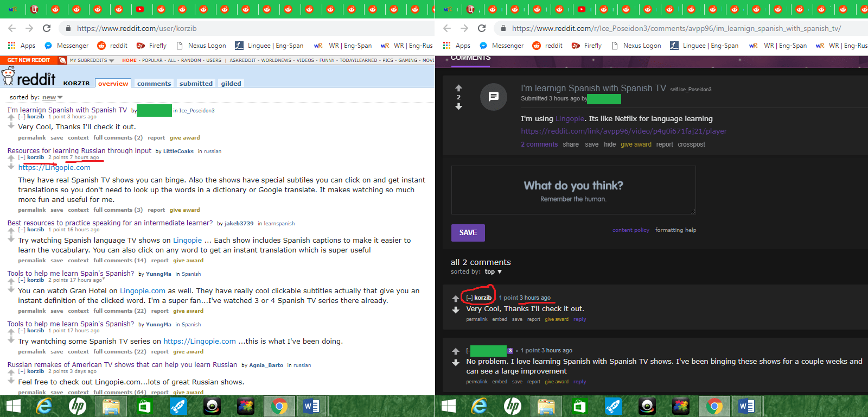Click the What do you think comment box
The height and width of the screenshot is (417, 868).
click(573, 190)
